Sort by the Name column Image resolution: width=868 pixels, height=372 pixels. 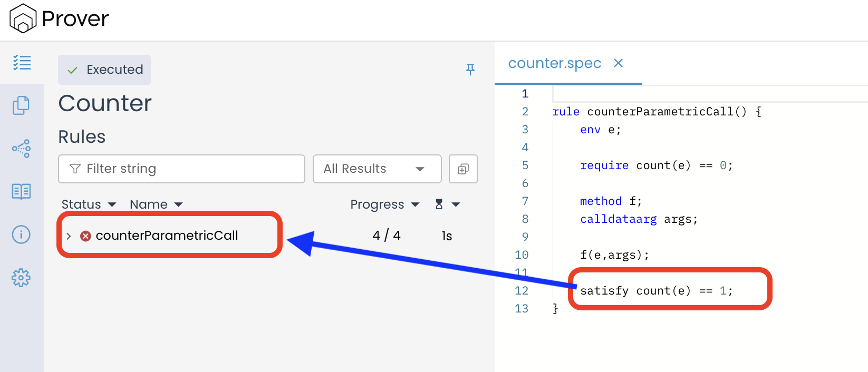156,204
